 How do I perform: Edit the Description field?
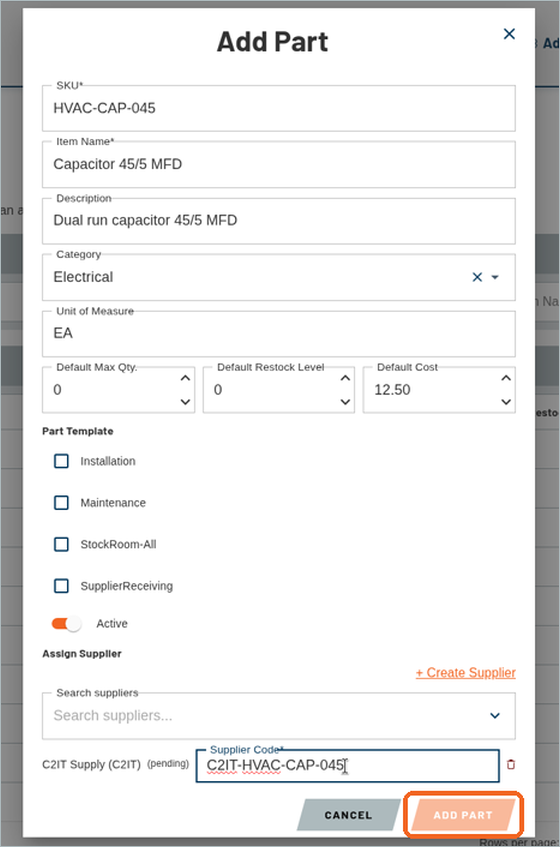click(x=279, y=221)
